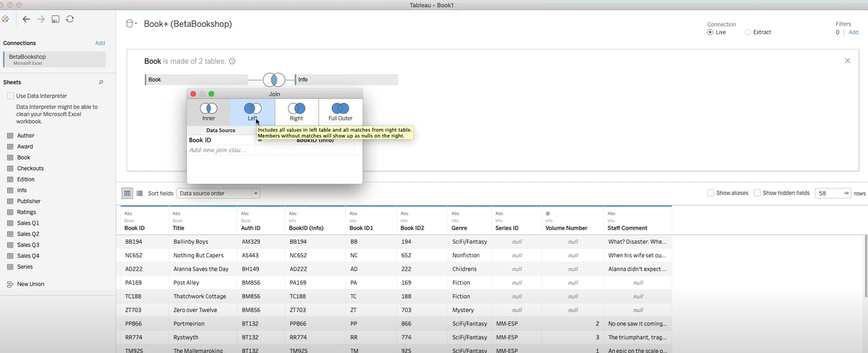Image resolution: width=868 pixels, height=353 pixels.
Task: Select the Publisher sheet
Action: click(x=29, y=201)
